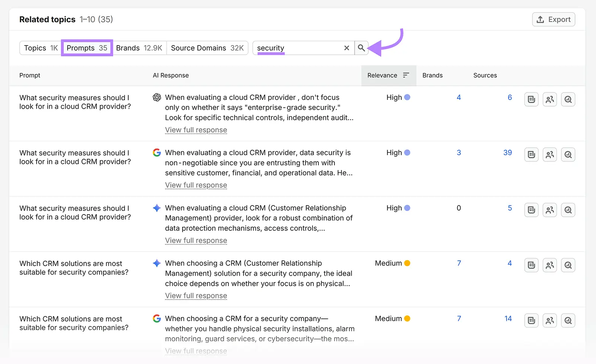Click the Export button
This screenshot has height=364, width=596.
[x=554, y=19]
